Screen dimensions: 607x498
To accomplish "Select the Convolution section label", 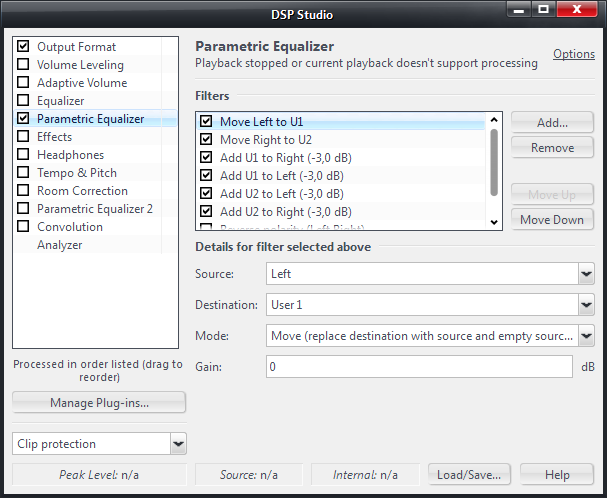I will pos(70,227).
